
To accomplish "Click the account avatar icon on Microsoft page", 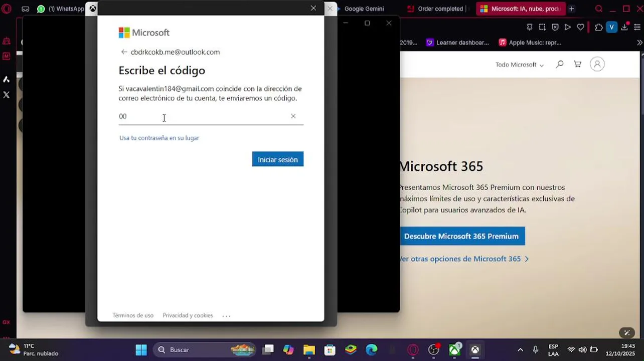I will point(597,64).
